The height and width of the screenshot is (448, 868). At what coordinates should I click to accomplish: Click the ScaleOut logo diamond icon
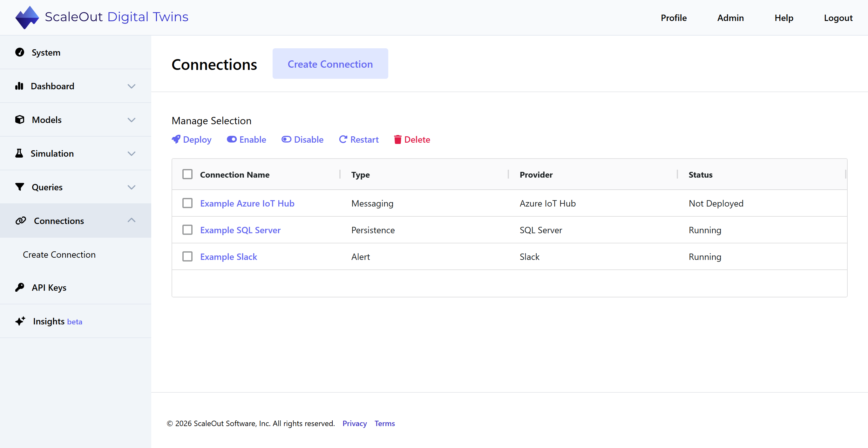click(x=27, y=17)
